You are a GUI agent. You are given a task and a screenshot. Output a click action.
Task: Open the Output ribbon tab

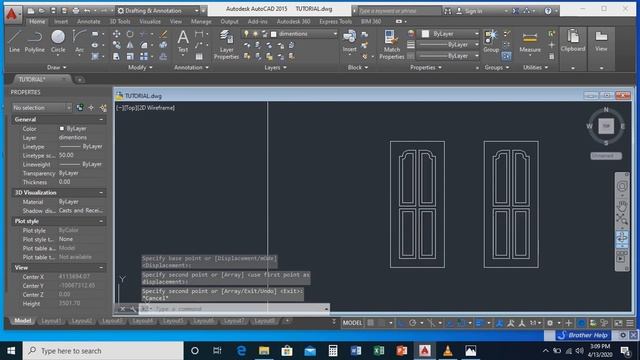[x=229, y=21]
